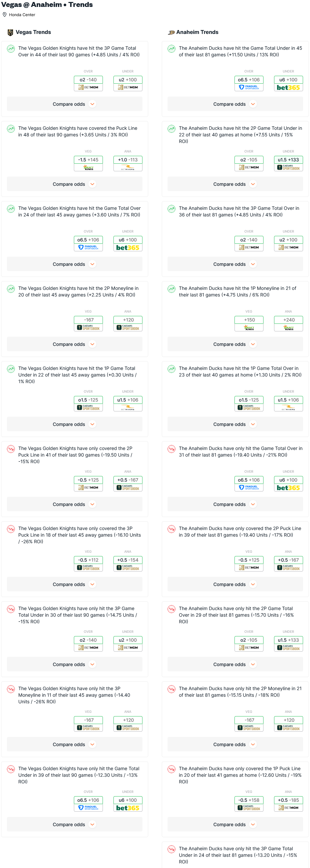Expand Compare odds under Anaheim Game Total Under trend

point(235,104)
